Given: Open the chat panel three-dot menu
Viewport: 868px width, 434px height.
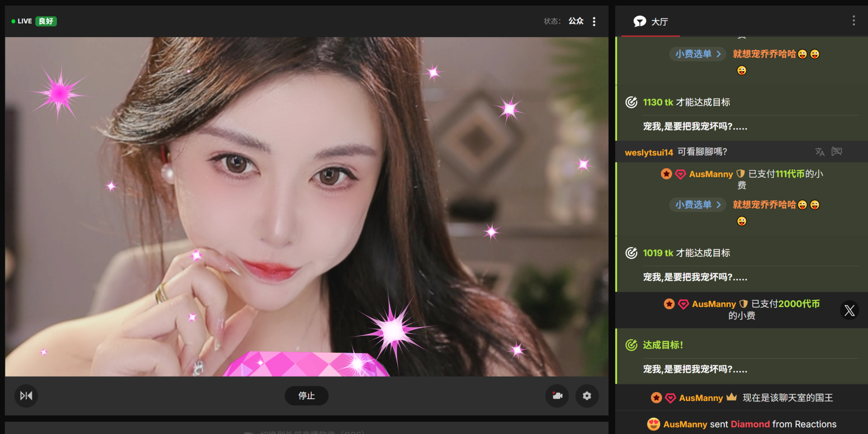Looking at the screenshot, I should point(854,20).
